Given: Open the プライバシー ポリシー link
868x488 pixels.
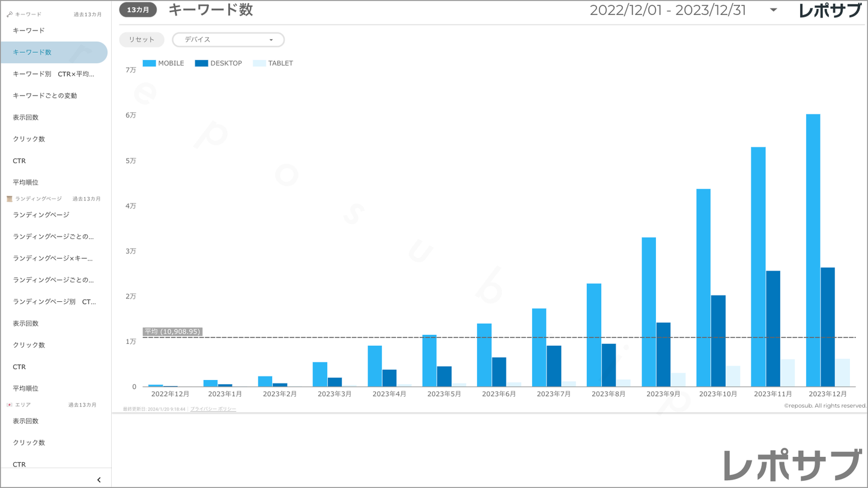Looking at the screenshot, I should click(x=213, y=409).
